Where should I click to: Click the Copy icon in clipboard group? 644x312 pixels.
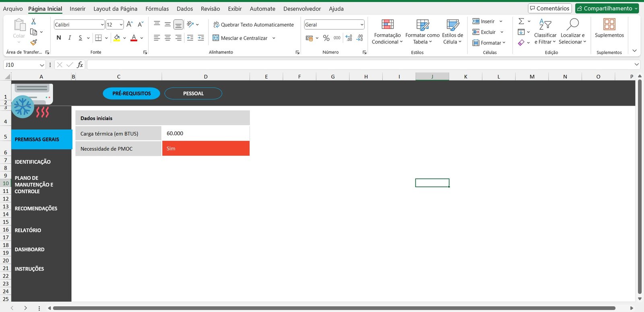(x=34, y=32)
